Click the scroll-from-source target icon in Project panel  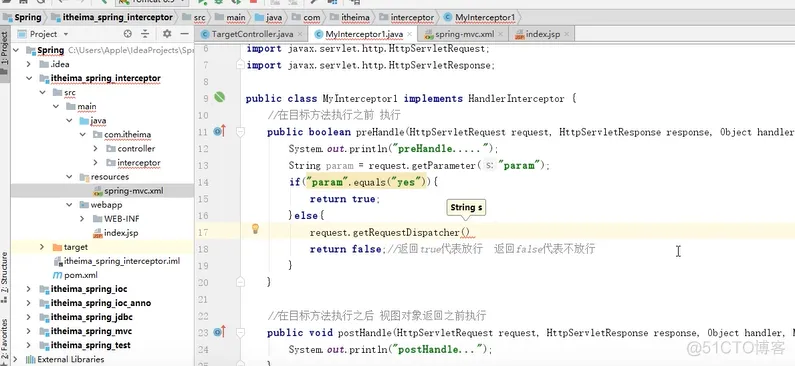tap(128, 34)
